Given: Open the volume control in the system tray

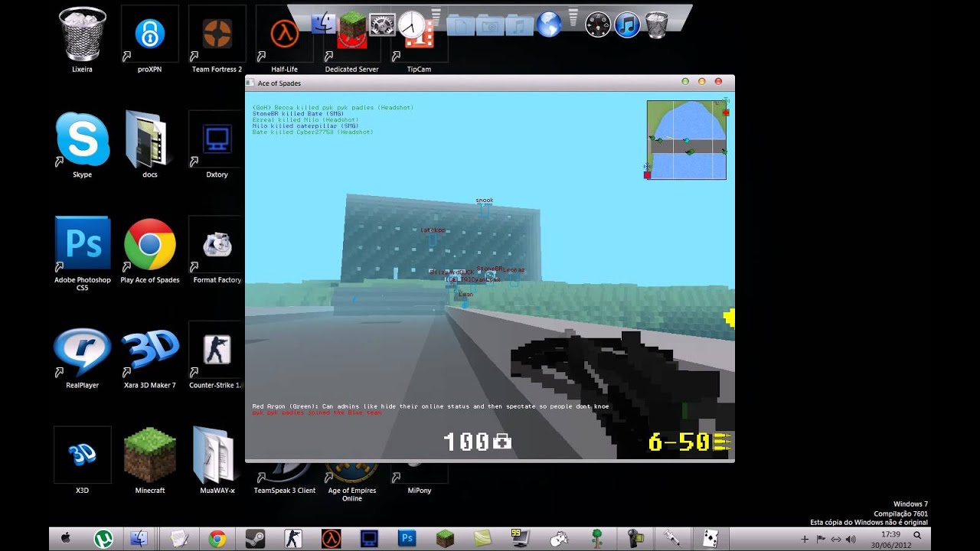Looking at the screenshot, I should pos(851,539).
